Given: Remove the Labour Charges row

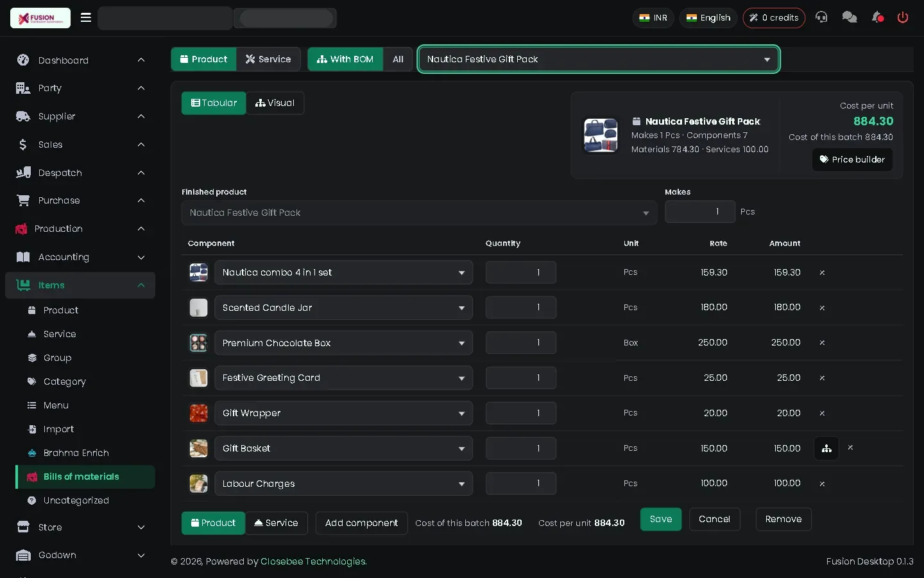Looking at the screenshot, I should (822, 484).
